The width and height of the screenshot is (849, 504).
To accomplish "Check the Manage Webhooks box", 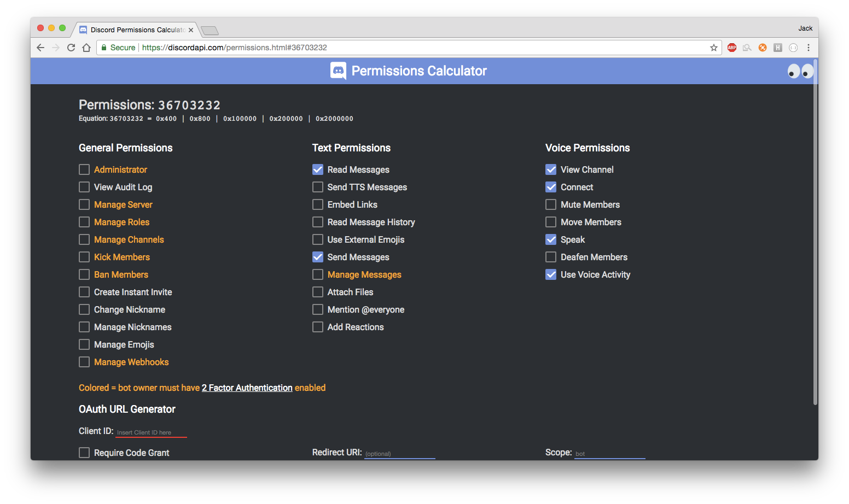I will click(84, 362).
